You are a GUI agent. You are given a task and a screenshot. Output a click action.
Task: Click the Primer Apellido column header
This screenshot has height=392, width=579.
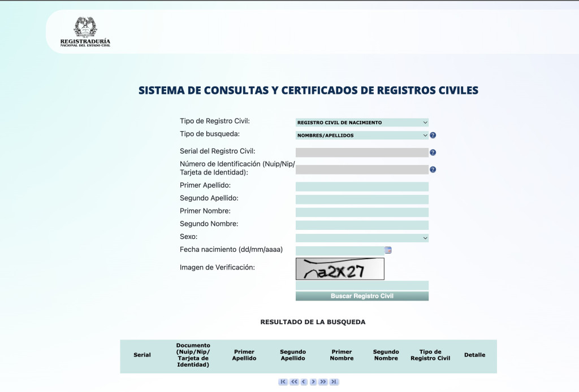(244, 355)
